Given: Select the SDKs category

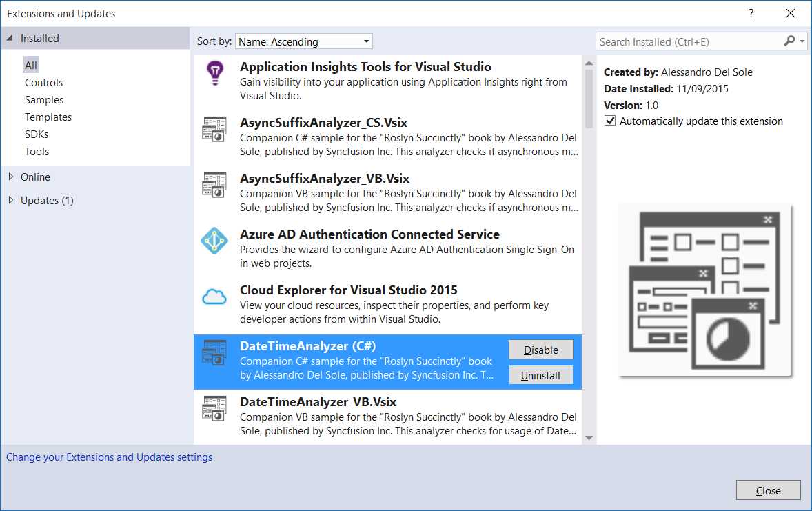Looking at the screenshot, I should click(x=37, y=134).
